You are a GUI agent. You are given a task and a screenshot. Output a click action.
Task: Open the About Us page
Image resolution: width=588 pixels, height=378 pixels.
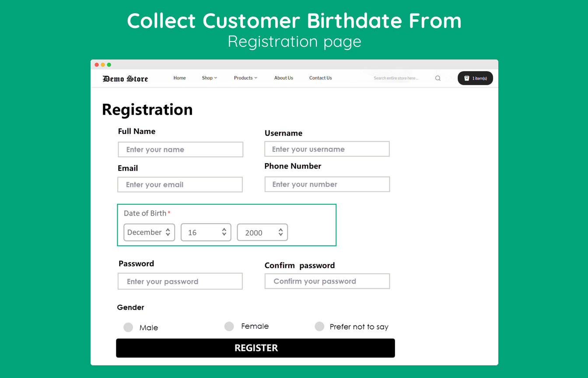coord(283,78)
